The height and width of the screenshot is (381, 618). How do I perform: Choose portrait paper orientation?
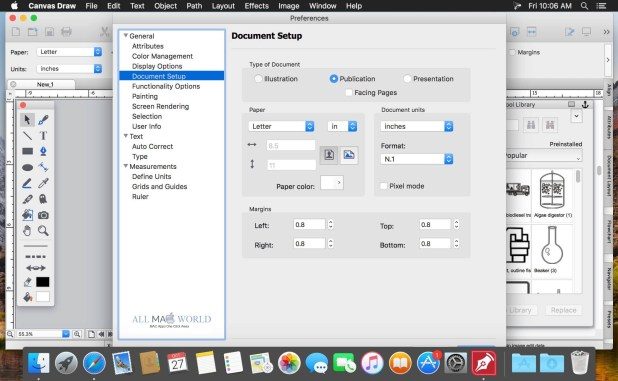tap(329, 154)
